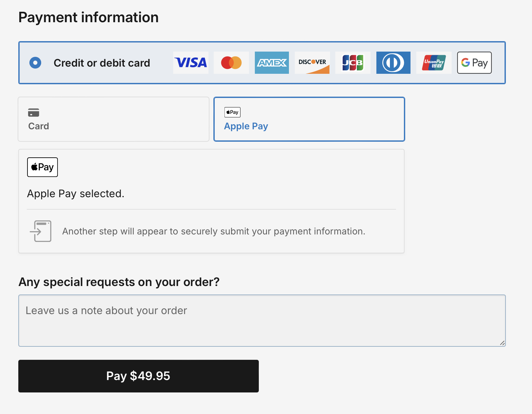The width and height of the screenshot is (532, 414).
Task: Click the Apple Pay logo in the selection panel
Action: [x=42, y=167]
